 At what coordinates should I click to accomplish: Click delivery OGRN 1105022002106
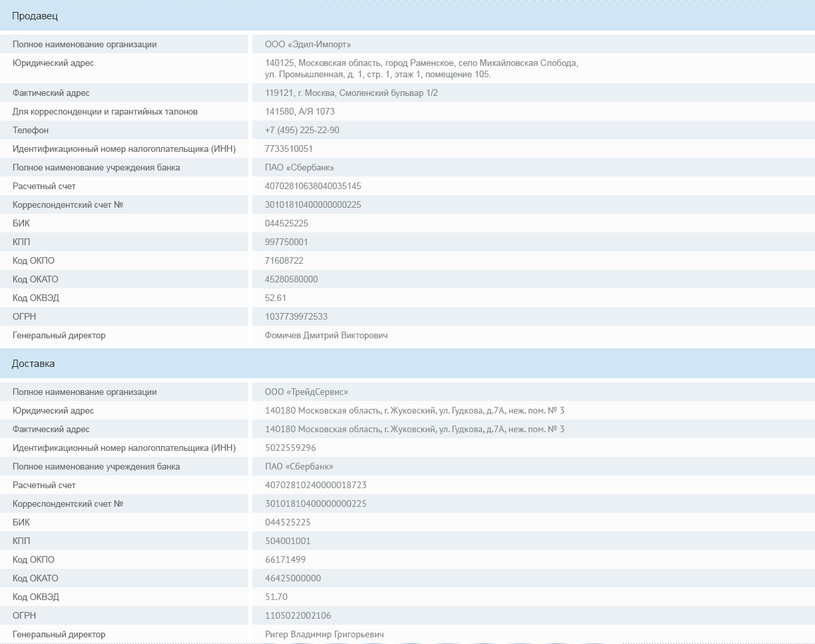click(x=298, y=615)
